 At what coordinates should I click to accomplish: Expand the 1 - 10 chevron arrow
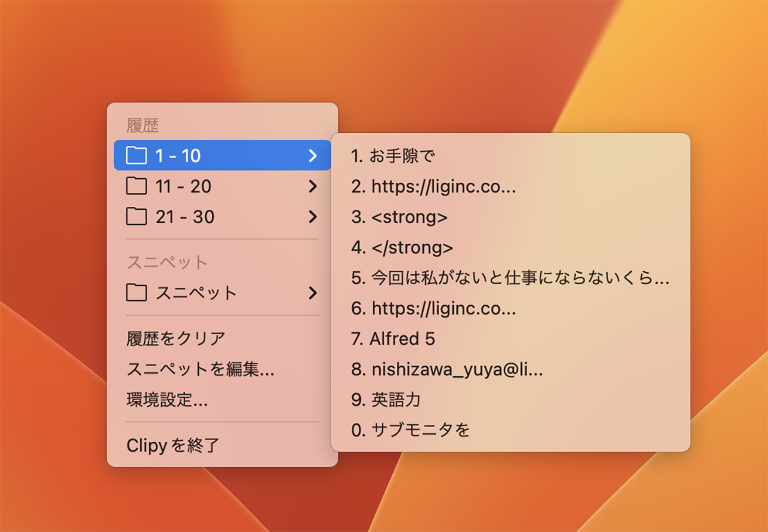pyautogui.click(x=313, y=155)
